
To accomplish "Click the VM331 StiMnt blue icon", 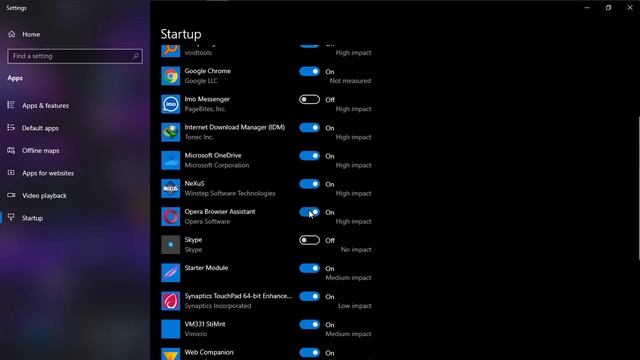I will [x=170, y=329].
